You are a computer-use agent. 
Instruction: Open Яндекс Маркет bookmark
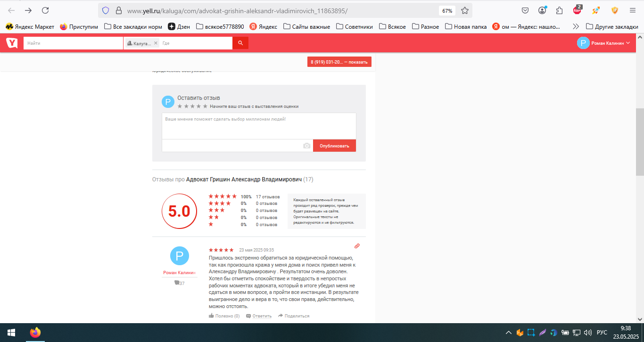[30, 27]
